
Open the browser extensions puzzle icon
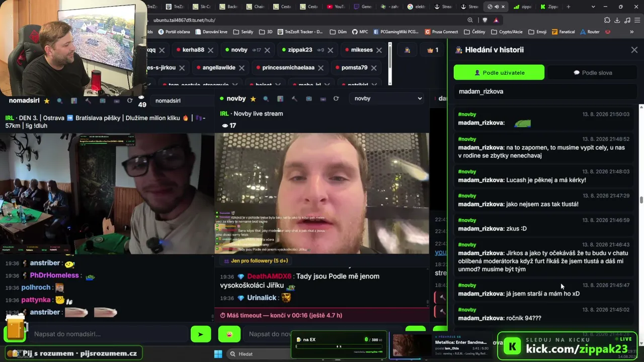[x=607, y=20]
